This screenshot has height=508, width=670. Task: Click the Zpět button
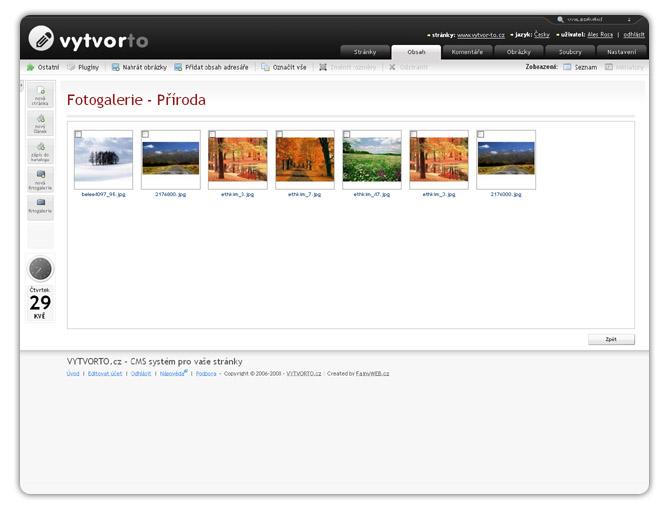[x=611, y=339]
